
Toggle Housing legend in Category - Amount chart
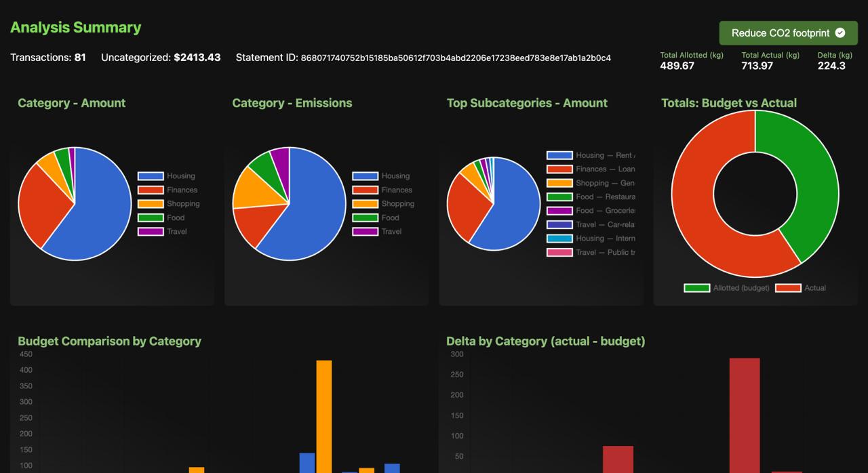click(x=166, y=176)
